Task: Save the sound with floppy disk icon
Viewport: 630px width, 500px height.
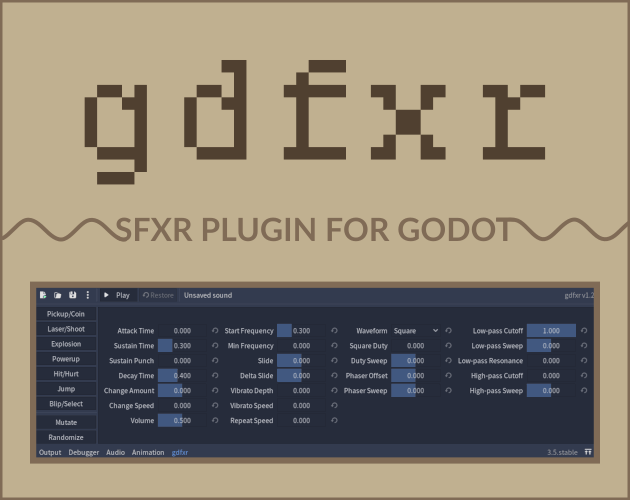Action: 72,295
